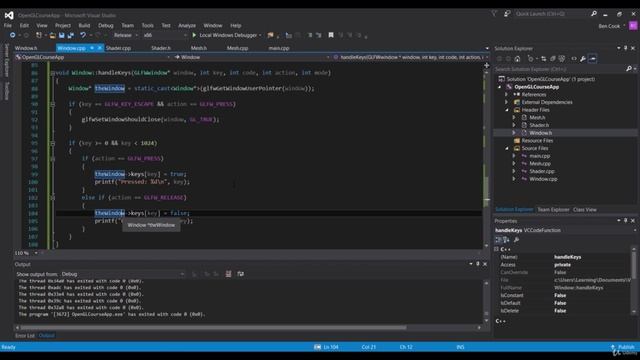The width and height of the screenshot is (640, 360).
Task: Pin the Solution Explorer panel
Action: point(625,48)
